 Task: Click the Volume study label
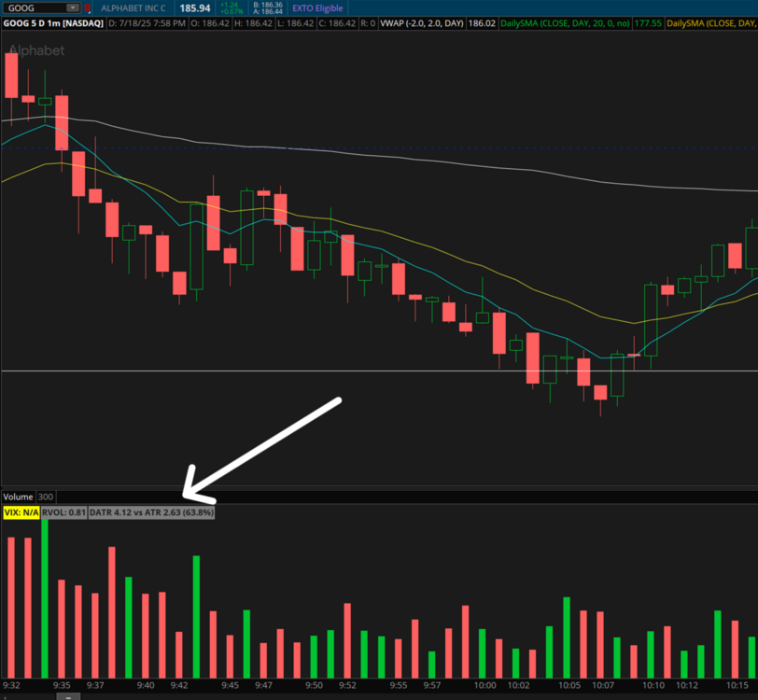[18, 497]
